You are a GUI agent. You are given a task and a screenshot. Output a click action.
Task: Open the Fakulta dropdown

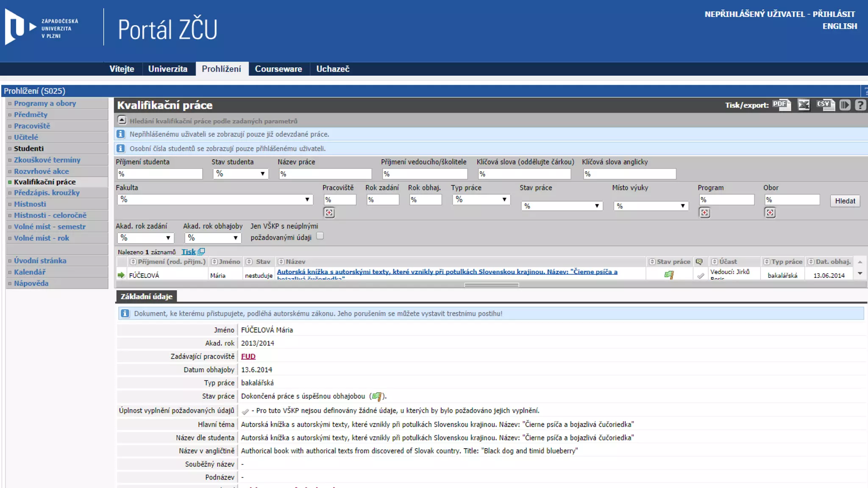pyautogui.click(x=215, y=200)
